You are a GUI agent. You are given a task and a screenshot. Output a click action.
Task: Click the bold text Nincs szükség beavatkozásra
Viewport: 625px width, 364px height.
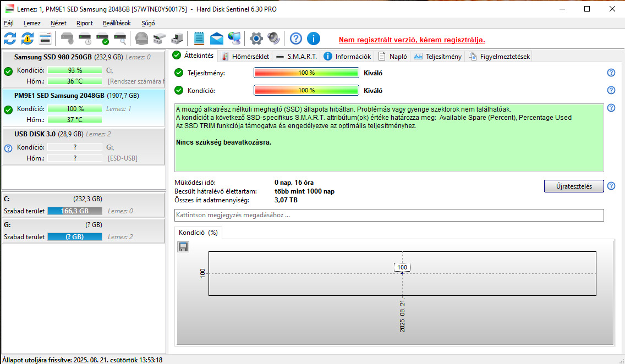click(x=223, y=142)
